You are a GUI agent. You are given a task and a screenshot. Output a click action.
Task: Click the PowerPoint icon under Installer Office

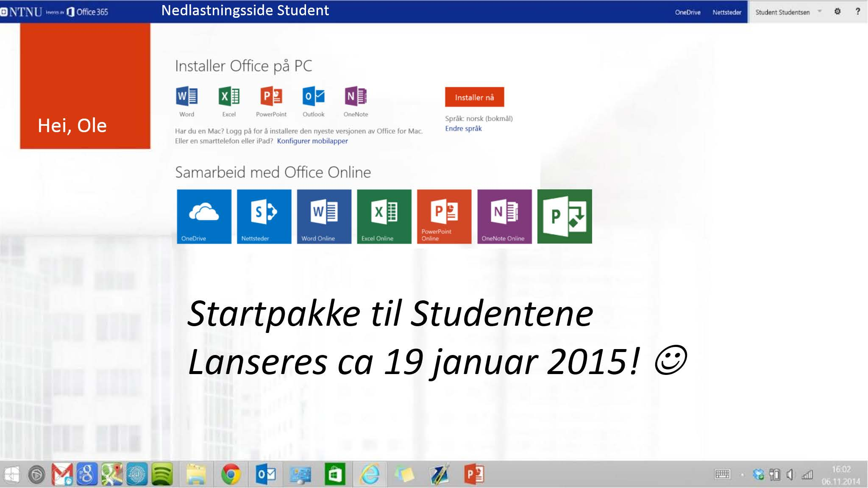271,97
